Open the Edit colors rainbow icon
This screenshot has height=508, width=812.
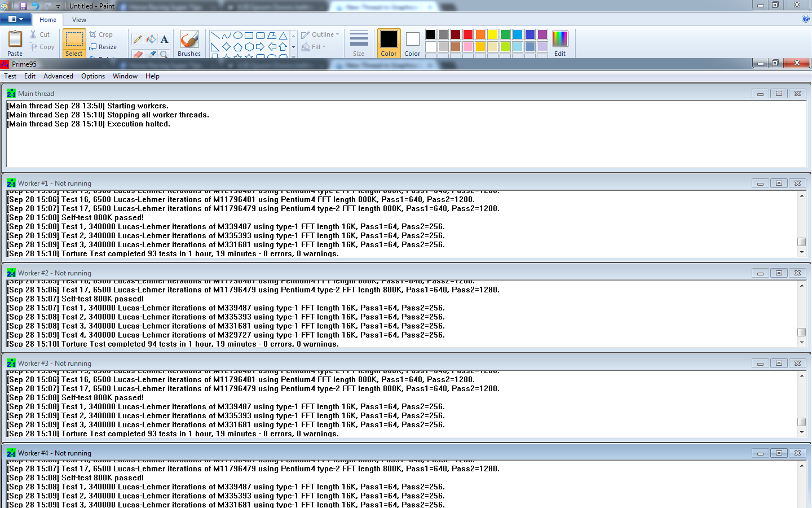pyautogui.click(x=560, y=43)
